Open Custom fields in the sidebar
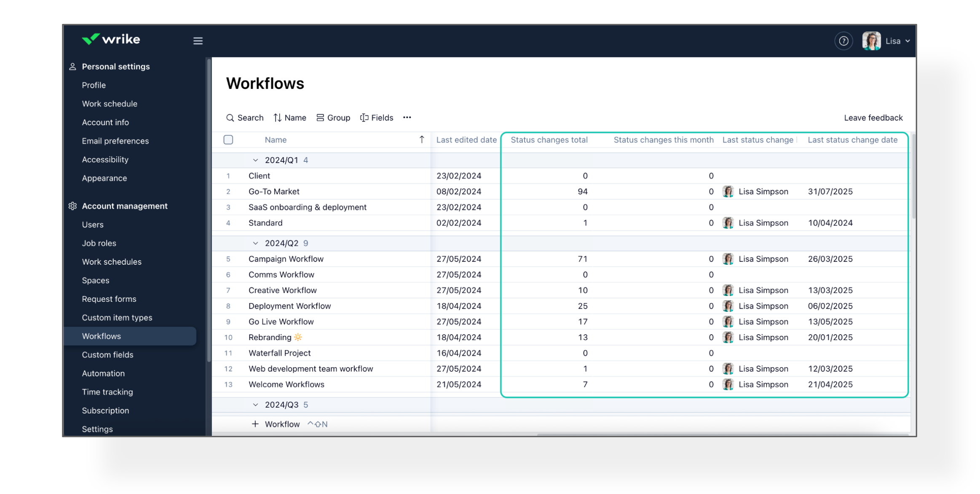 pyautogui.click(x=107, y=354)
